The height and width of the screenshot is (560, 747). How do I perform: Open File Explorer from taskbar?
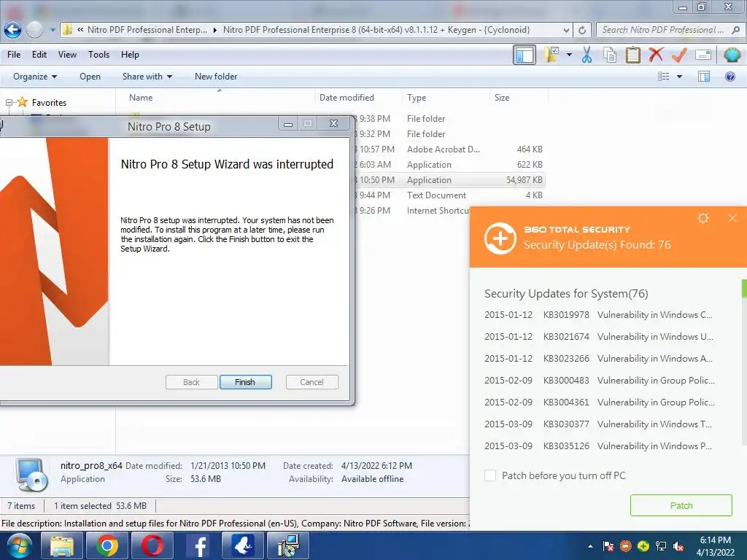(62, 545)
